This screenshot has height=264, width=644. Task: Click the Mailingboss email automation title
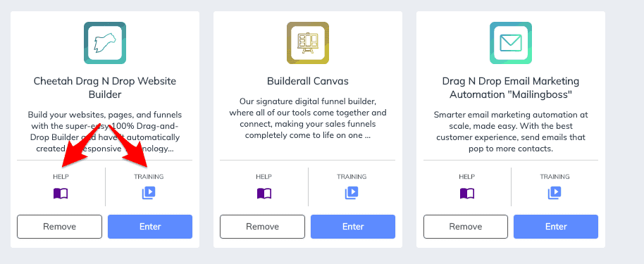511,88
